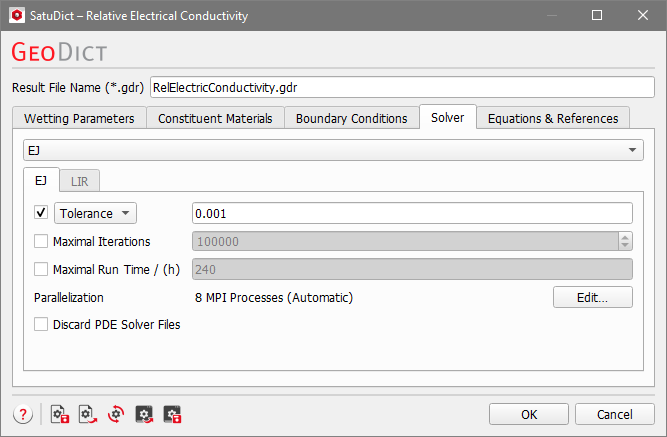Screen dimensions: 667x437
Task: Load settings from file with arrow icon
Action: point(88,414)
